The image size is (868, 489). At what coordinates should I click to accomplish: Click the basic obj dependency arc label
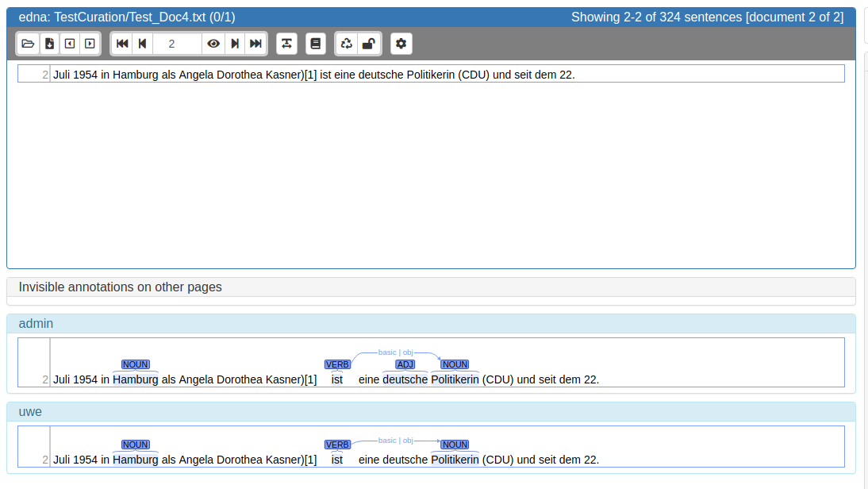pyautogui.click(x=396, y=352)
